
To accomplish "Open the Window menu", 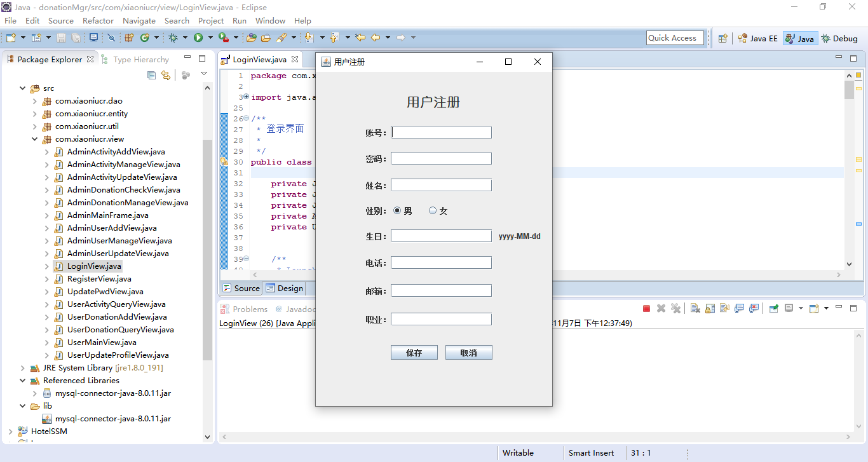I will 270,20.
